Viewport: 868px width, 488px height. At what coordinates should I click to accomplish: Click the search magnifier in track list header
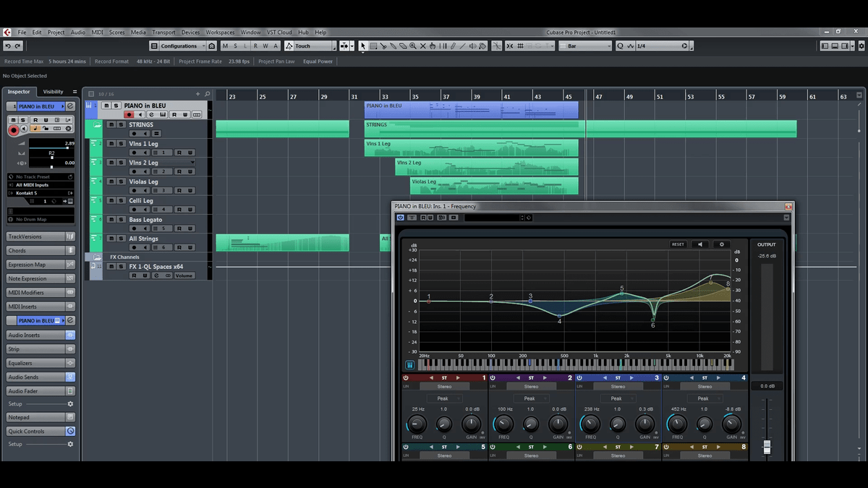tap(208, 94)
